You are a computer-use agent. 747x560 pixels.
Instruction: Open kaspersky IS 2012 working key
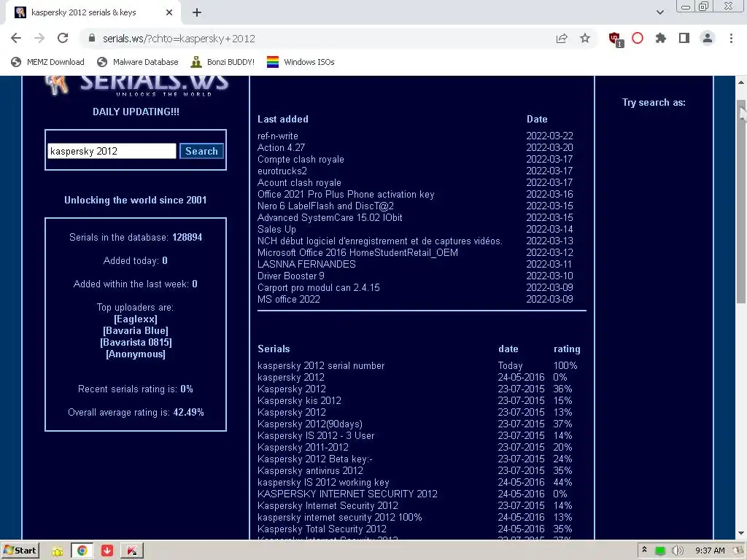click(323, 483)
